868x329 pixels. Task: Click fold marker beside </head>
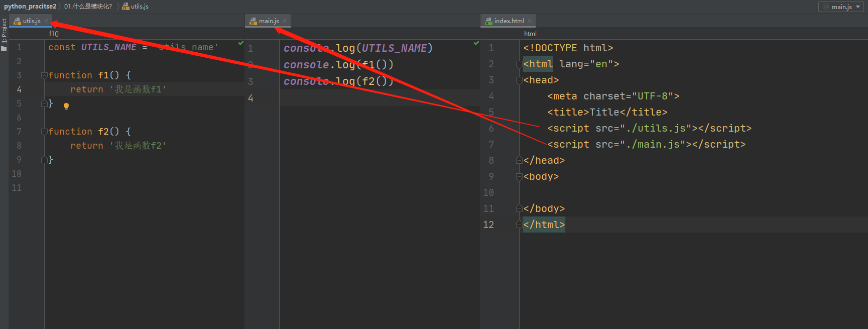tap(519, 161)
